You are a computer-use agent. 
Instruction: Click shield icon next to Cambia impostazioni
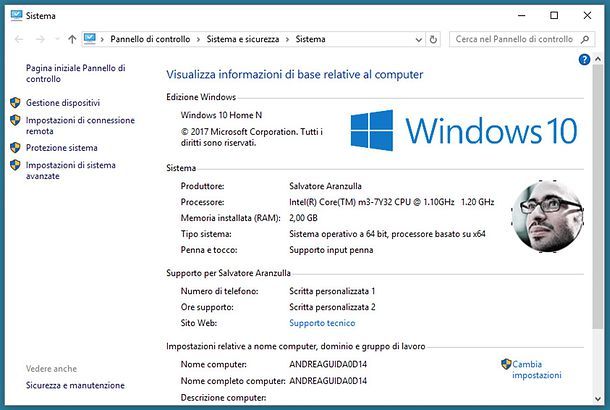pos(506,364)
